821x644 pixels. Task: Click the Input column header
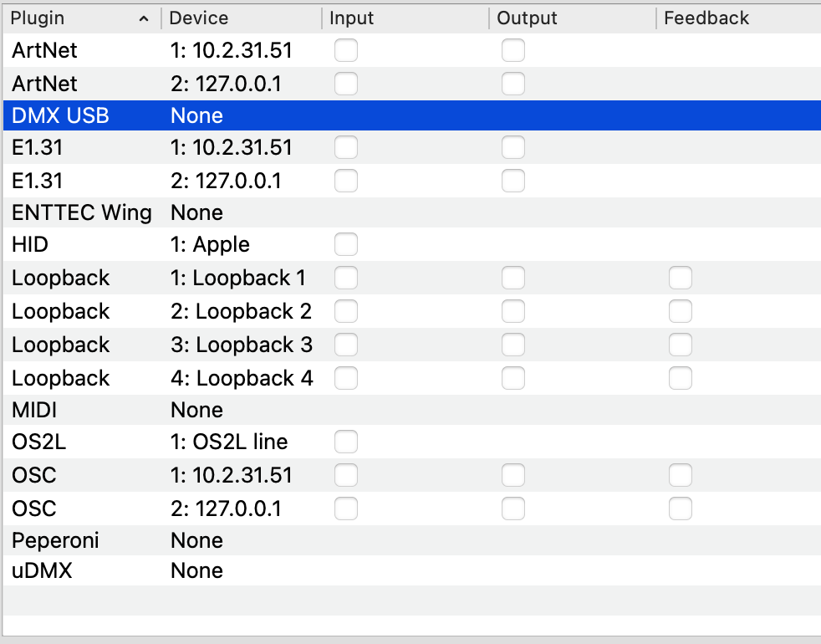point(351,18)
